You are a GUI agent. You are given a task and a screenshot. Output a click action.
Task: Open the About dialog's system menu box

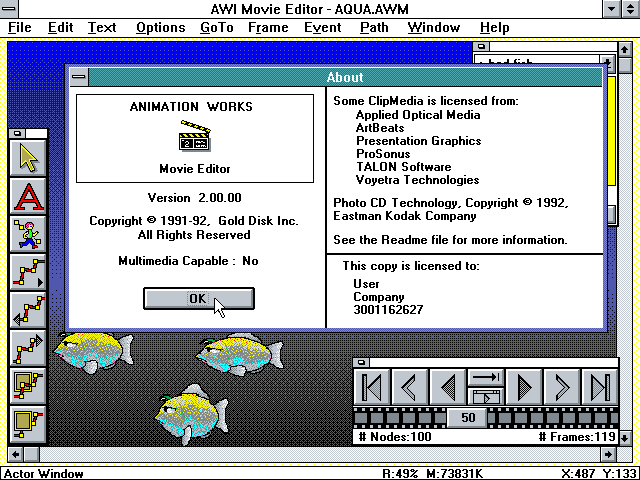(79, 77)
